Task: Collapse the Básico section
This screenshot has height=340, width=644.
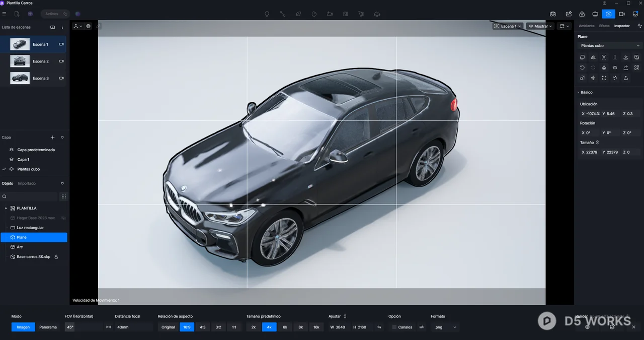Action: pyautogui.click(x=578, y=92)
